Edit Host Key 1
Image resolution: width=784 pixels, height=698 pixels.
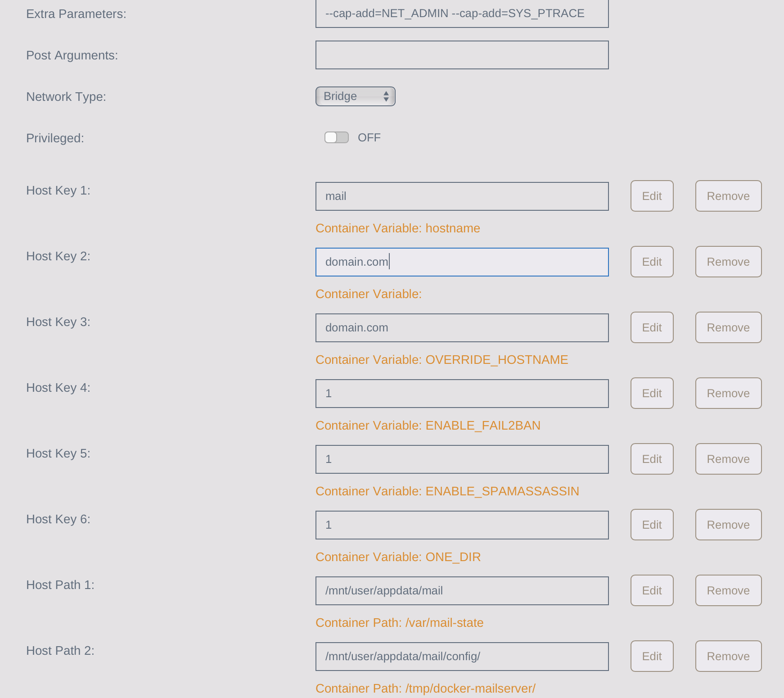click(652, 196)
